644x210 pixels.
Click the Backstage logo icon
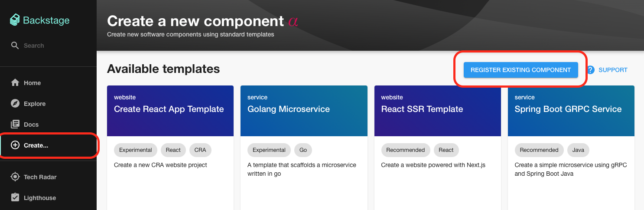pos(15,20)
